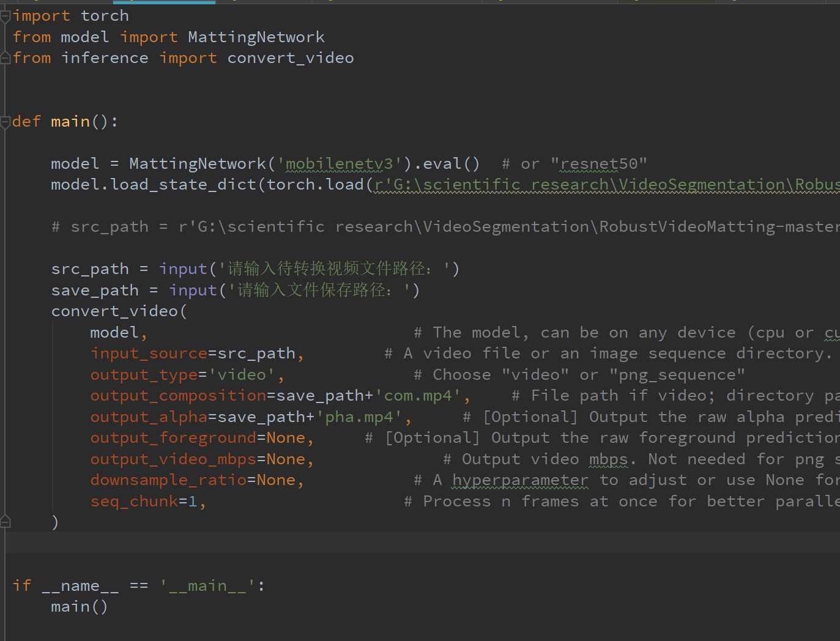The height and width of the screenshot is (641, 840).
Task: Click the underlined word 'hyperparameter'
Action: click(x=520, y=480)
